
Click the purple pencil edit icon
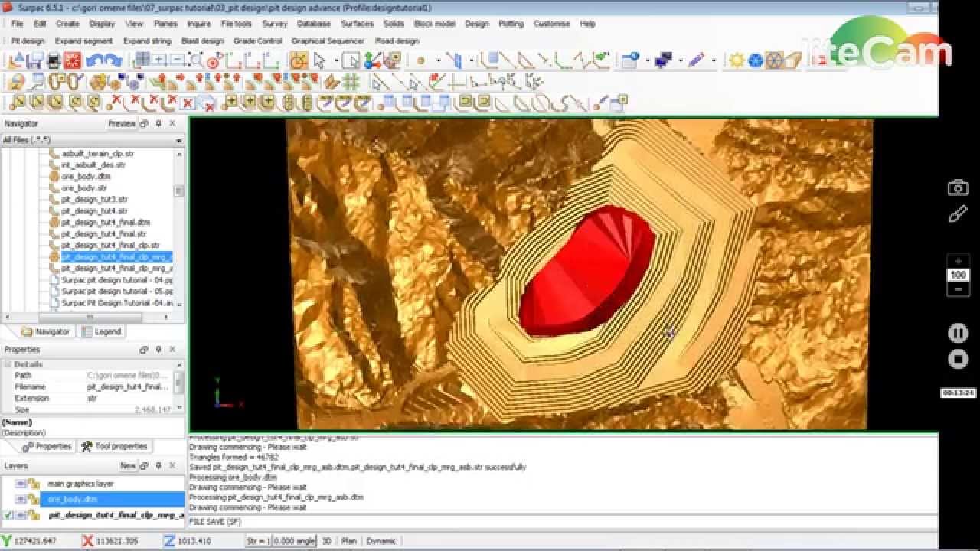pyautogui.click(x=696, y=60)
